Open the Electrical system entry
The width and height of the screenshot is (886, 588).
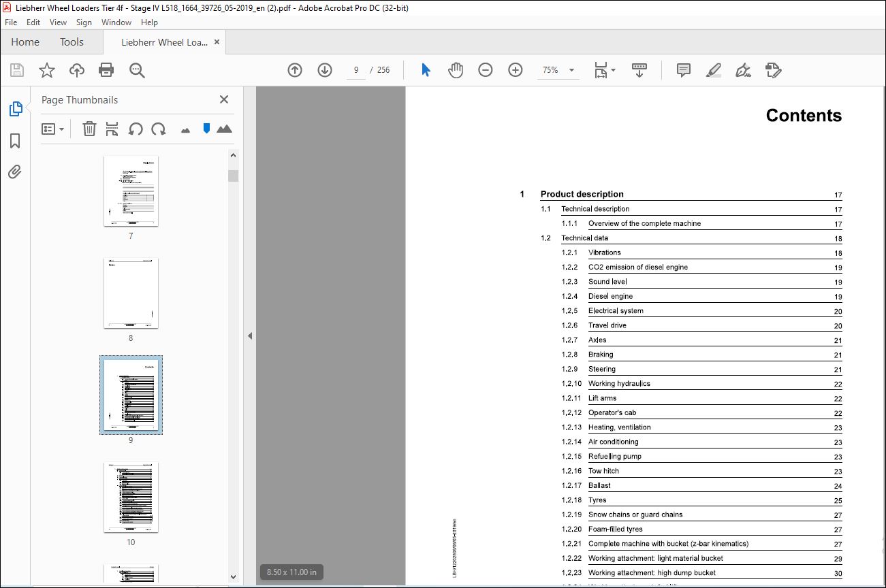[616, 310]
